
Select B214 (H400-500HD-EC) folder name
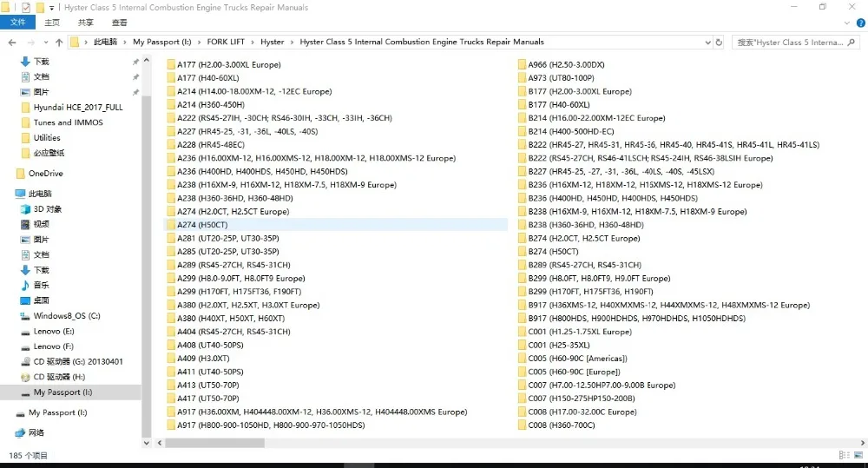tap(571, 132)
